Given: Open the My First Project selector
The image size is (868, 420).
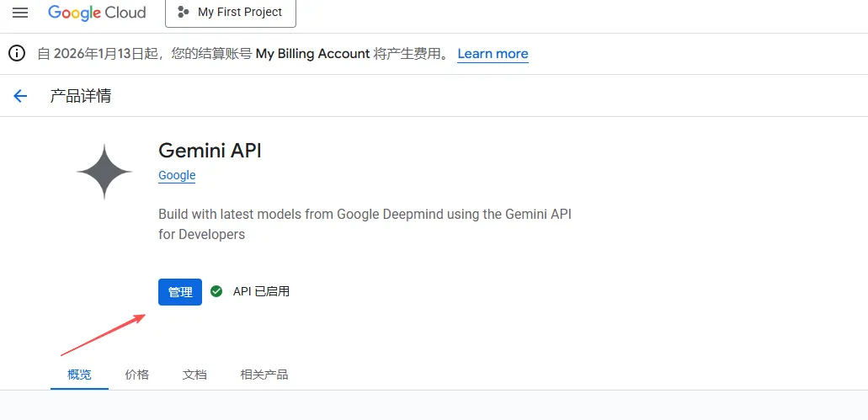Looking at the screenshot, I should (231, 13).
